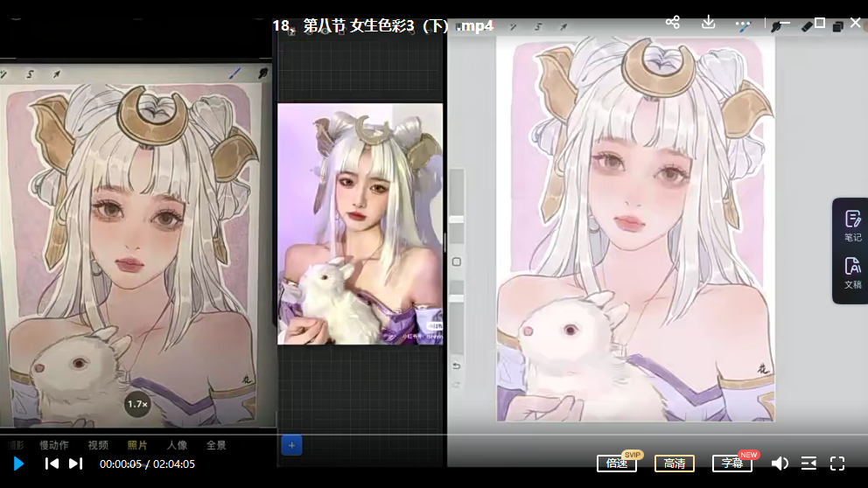
Task: Enter fullscreen mode
Action: [x=837, y=464]
